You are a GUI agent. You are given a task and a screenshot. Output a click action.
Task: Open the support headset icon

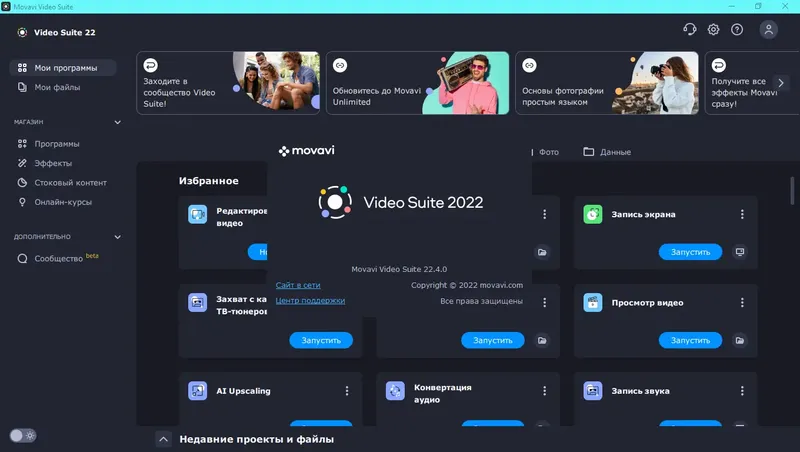[689, 30]
